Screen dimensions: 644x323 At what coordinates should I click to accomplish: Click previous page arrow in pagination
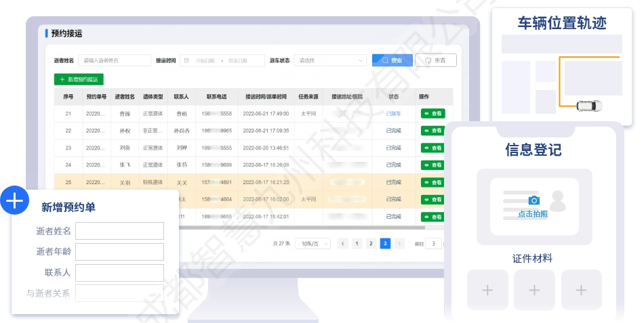(343, 243)
